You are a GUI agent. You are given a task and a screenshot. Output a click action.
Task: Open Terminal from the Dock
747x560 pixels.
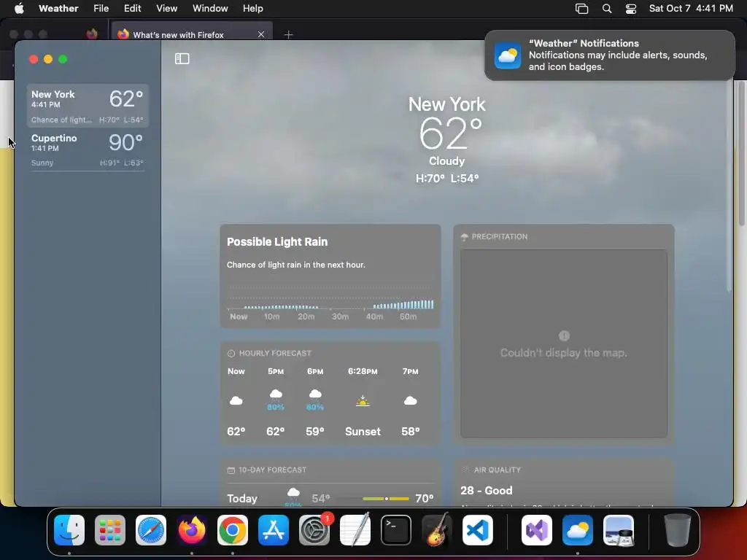(396, 530)
